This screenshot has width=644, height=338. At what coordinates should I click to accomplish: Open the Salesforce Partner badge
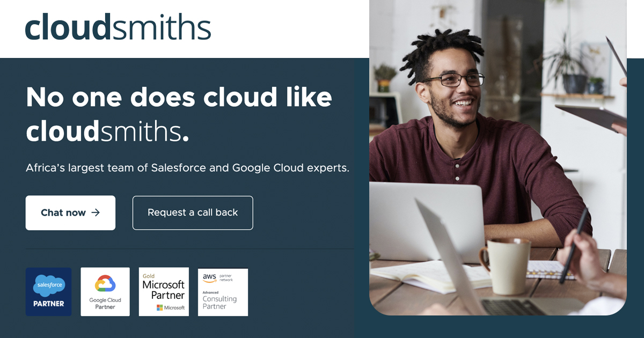click(x=48, y=292)
